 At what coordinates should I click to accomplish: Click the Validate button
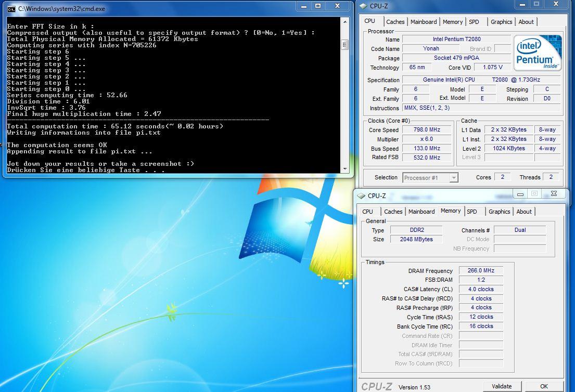[501, 386]
